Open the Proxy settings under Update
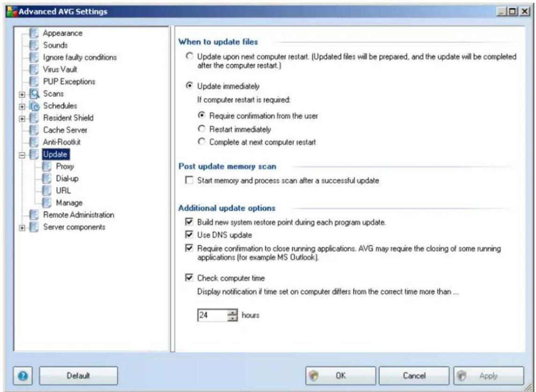This screenshot has height=392, width=536. pyautogui.click(x=65, y=166)
